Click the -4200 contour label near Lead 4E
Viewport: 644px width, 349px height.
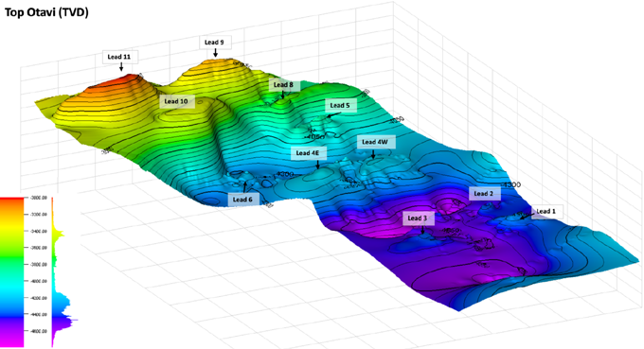(285, 174)
